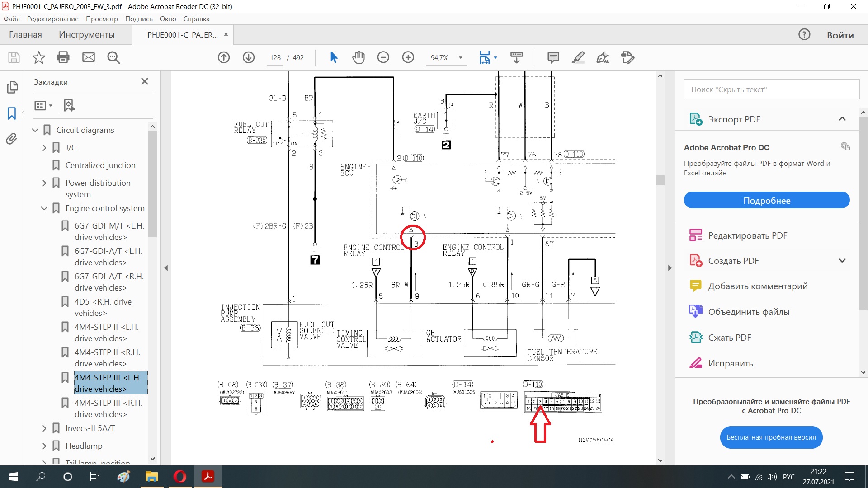The width and height of the screenshot is (868, 488).
Task: Click the Zoom In plus icon
Action: click(408, 57)
